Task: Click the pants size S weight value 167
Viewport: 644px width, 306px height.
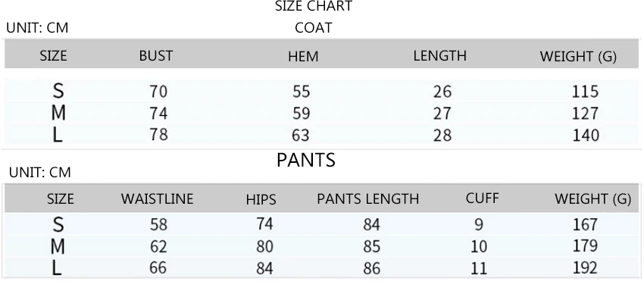Action: click(x=584, y=224)
